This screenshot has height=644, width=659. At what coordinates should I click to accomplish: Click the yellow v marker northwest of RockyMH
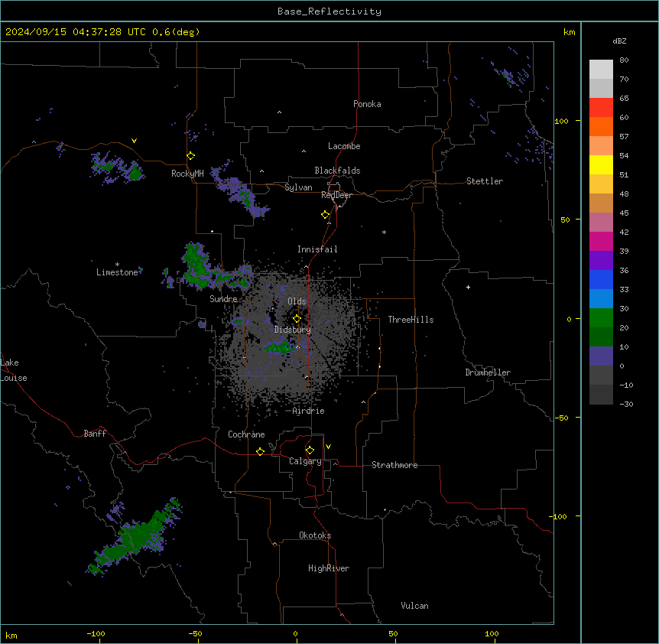(134, 141)
